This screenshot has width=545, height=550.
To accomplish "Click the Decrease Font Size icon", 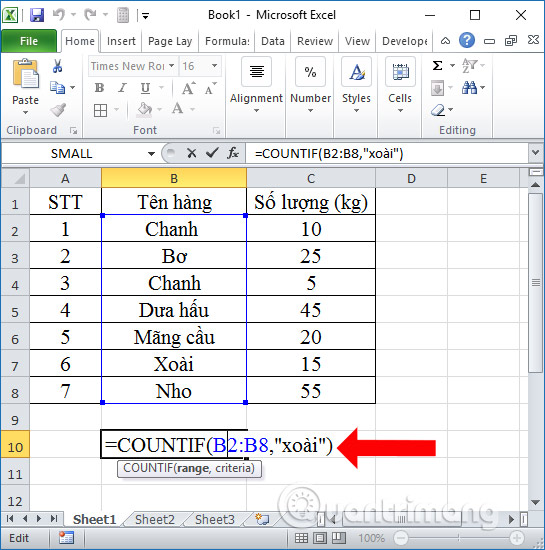I will click(210, 88).
